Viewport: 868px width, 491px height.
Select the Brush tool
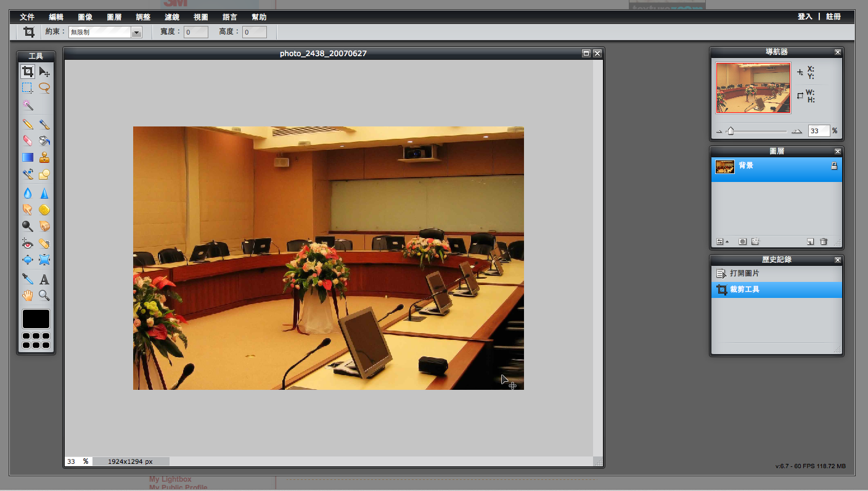(44, 124)
